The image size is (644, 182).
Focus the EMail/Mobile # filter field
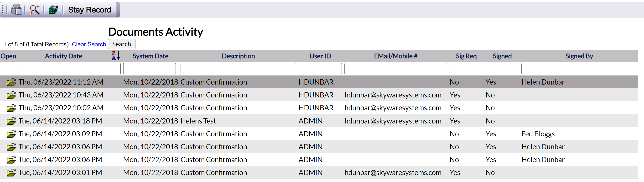pos(396,69)
